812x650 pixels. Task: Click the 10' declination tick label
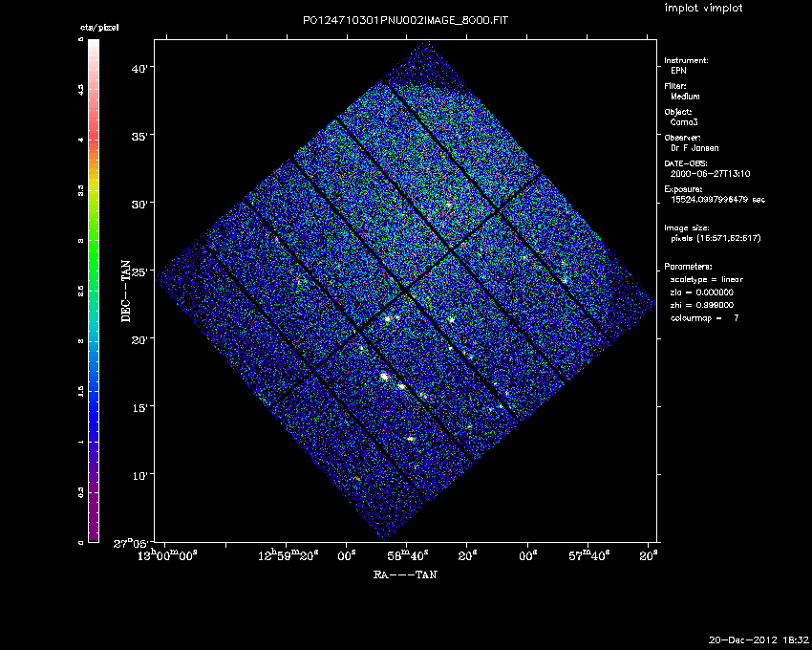tap(142, 475)
